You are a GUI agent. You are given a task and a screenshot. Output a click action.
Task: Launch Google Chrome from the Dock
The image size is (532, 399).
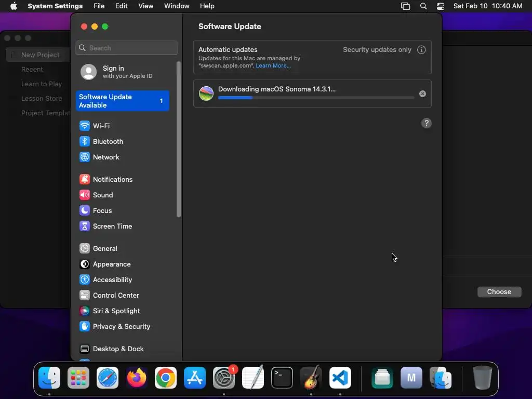(166, 378)
